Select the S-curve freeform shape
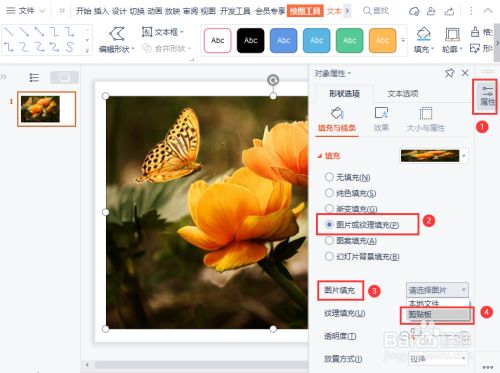 point(70,47)
